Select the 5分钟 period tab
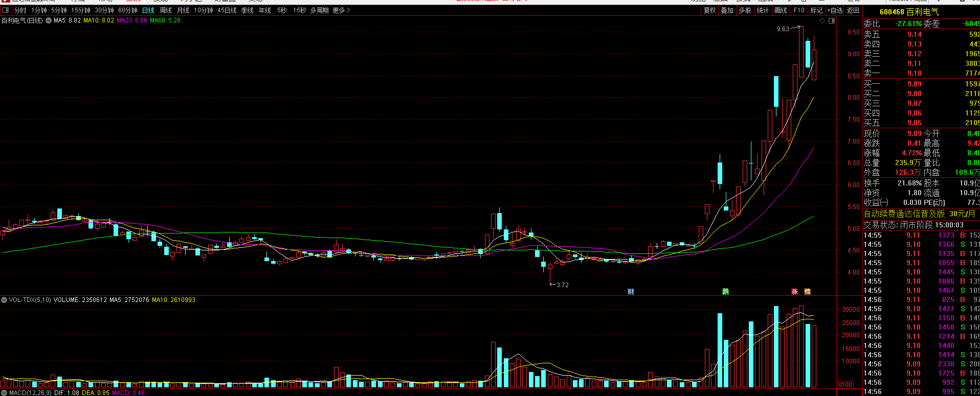The width and height of the screenshot is (980, 396). coord(59,10)
